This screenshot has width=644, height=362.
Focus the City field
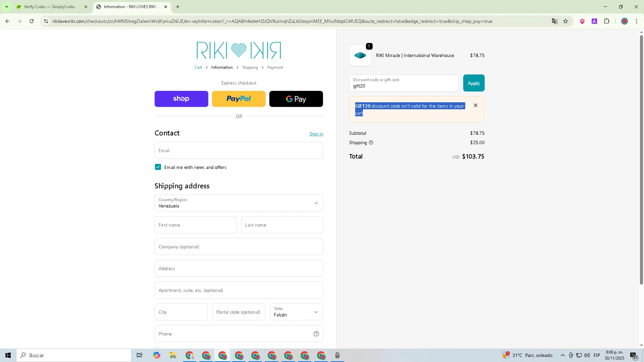click(x=181, y=312)
